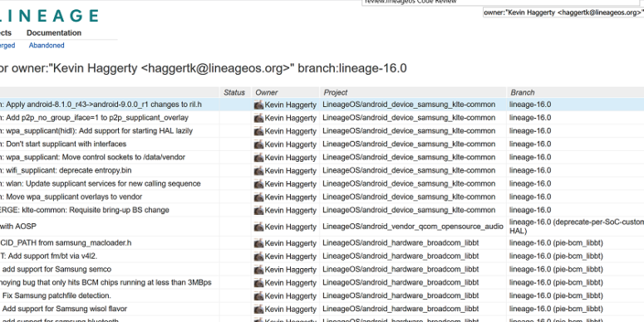Open Kevin Haggerty owner link in ril.h row

pos(290,105)
